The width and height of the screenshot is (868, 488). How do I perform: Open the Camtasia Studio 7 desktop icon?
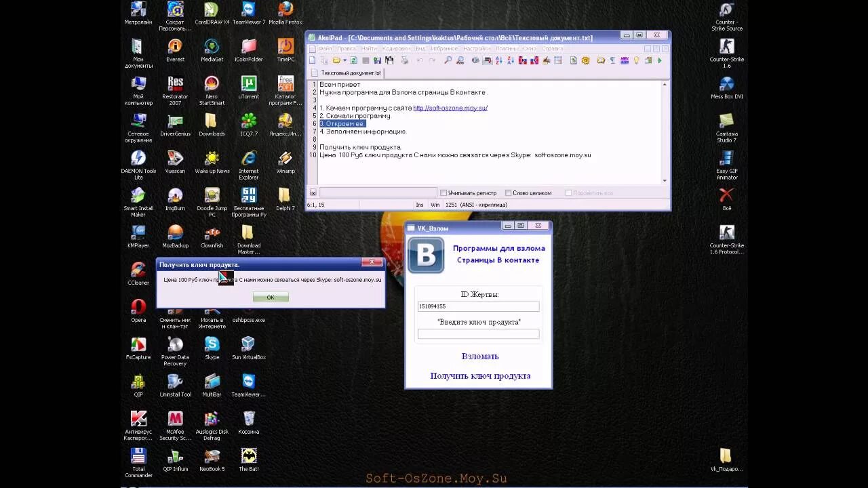tap(727, 127)
